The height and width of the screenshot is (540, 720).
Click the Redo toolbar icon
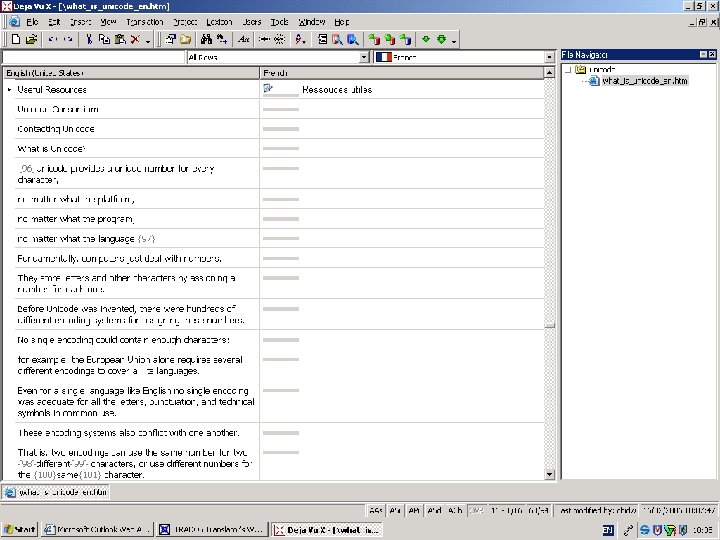[x=68, y=39]
